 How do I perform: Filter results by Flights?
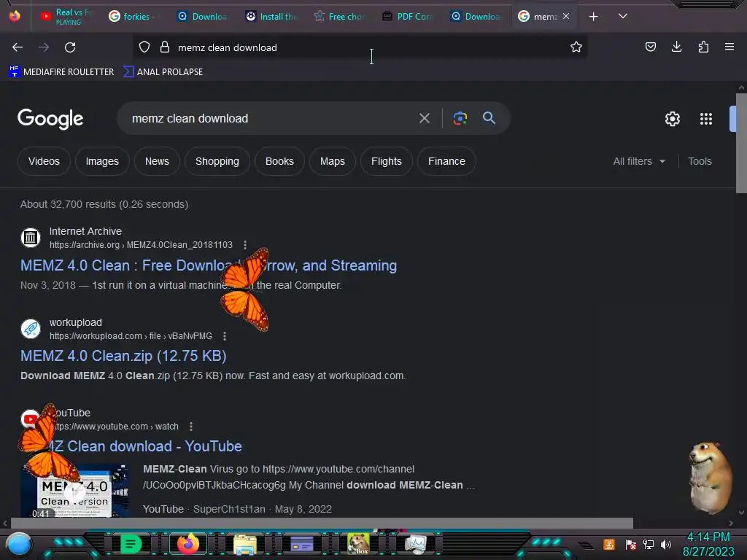pyautogui.click(x=387, y=161)
